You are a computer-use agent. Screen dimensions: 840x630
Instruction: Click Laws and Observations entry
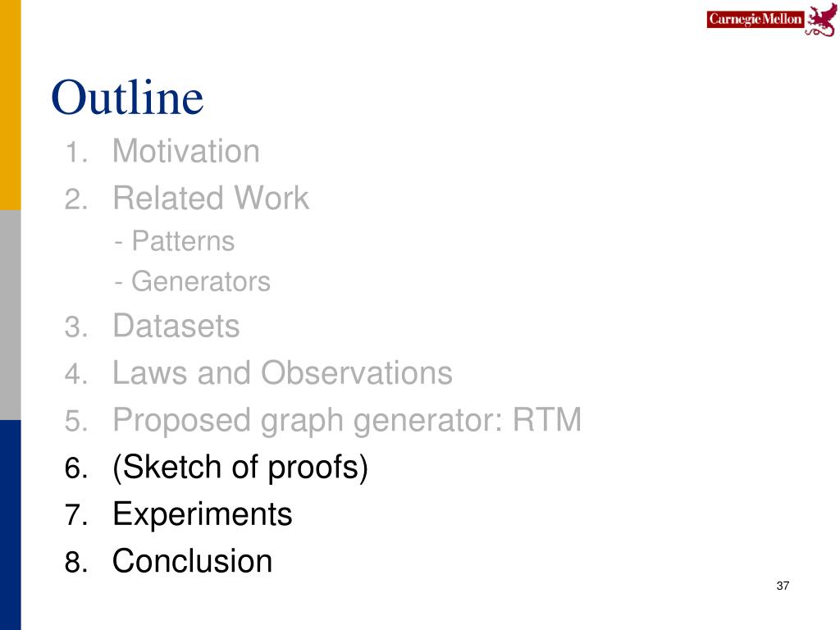coord(282,373)
